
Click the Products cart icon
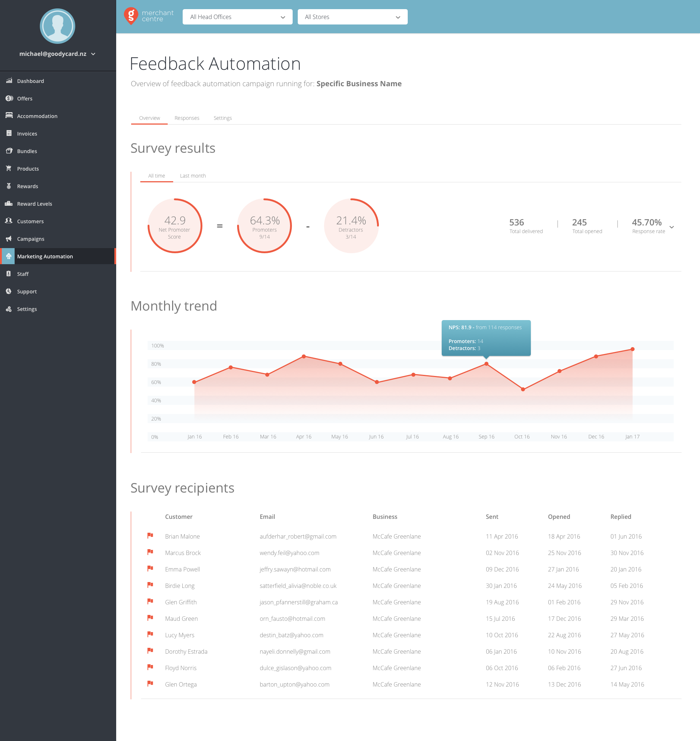click(x=9, y=168)
